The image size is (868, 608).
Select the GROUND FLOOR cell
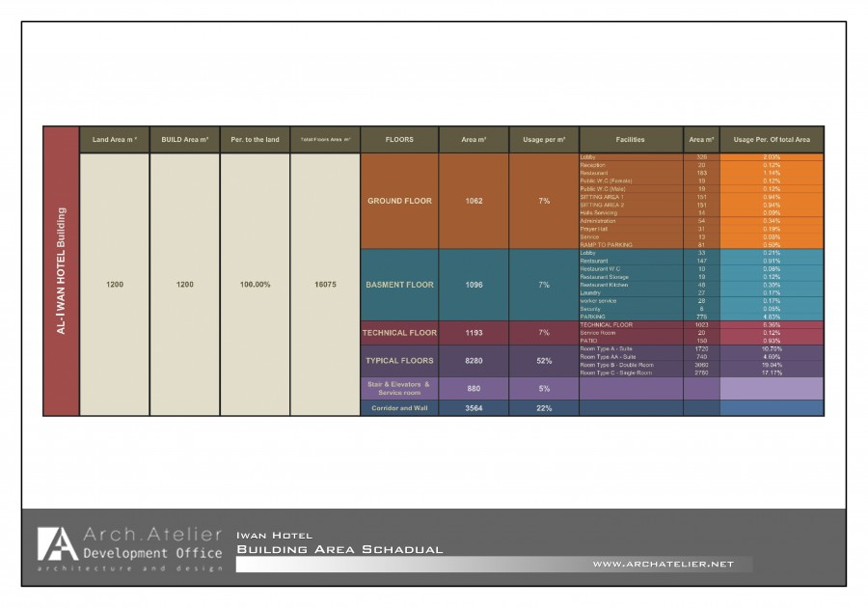(399, 201)
